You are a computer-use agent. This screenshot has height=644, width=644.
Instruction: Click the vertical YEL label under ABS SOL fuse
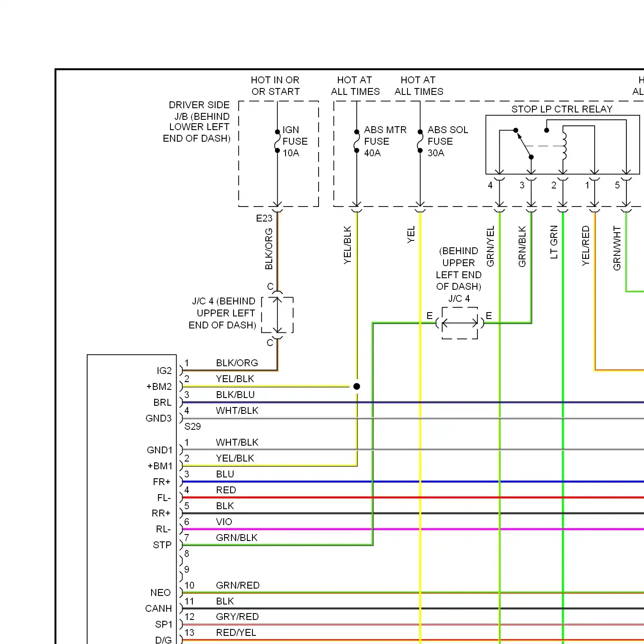pos(411,235)
